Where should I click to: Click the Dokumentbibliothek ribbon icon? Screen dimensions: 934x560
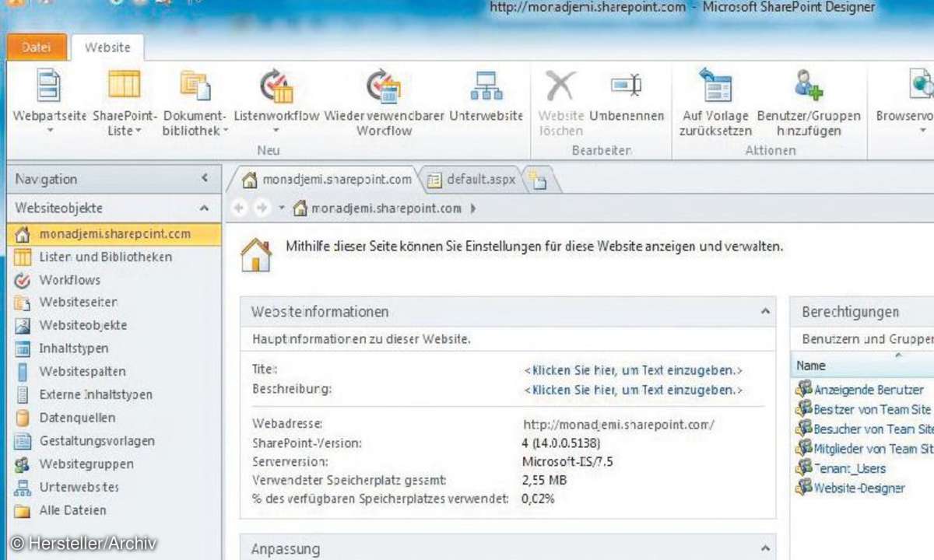195,86
